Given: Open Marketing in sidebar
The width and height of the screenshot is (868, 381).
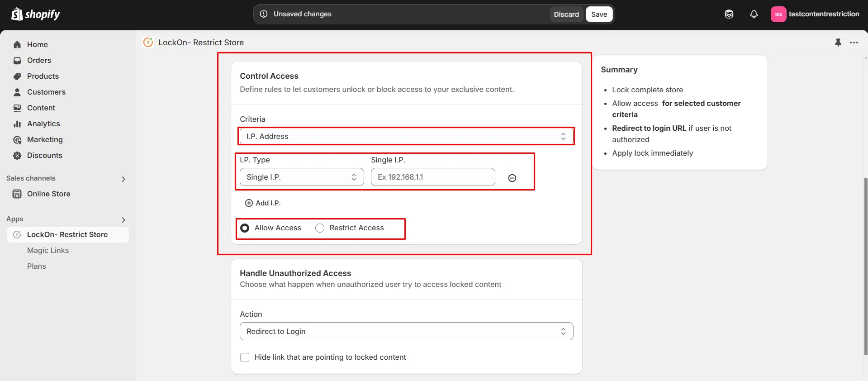Looking at the screenshot, I should coord(45,139).
